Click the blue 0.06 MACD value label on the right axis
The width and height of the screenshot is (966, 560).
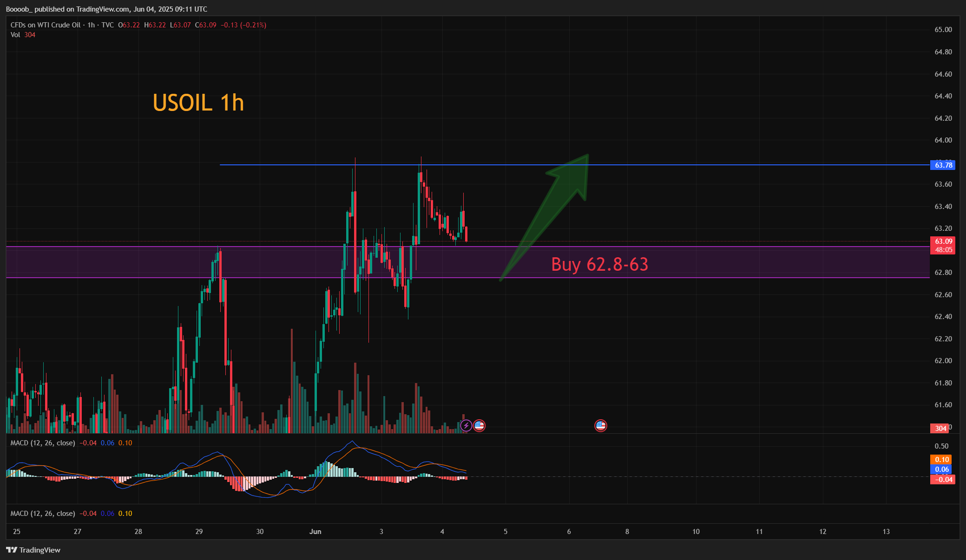click(941, 469)
